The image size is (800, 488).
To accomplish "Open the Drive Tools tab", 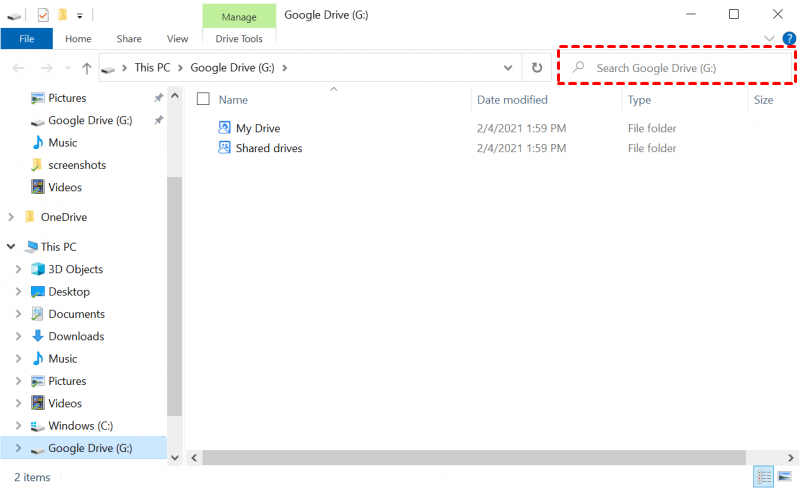I will pos(239,39).
